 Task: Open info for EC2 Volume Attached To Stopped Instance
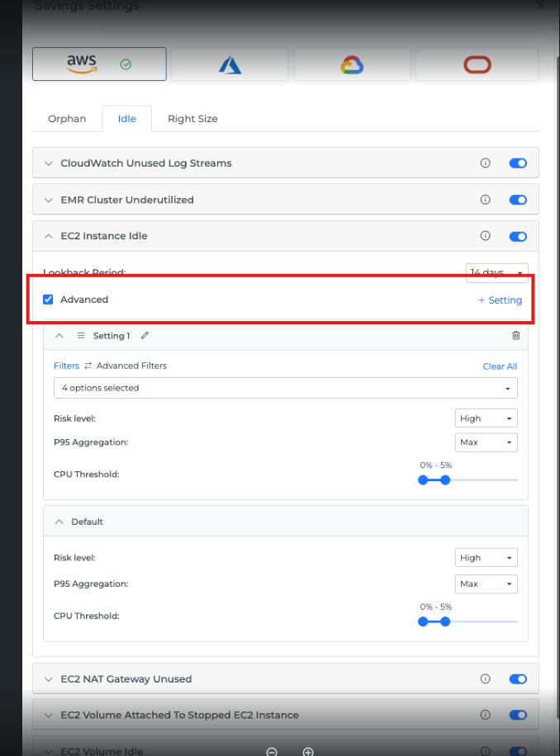485,715
